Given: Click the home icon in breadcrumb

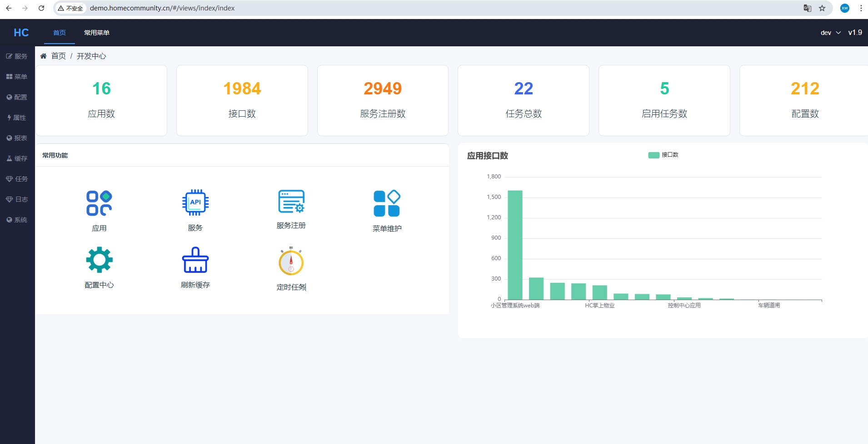Looking at the screenshot, I should [44, 56].
